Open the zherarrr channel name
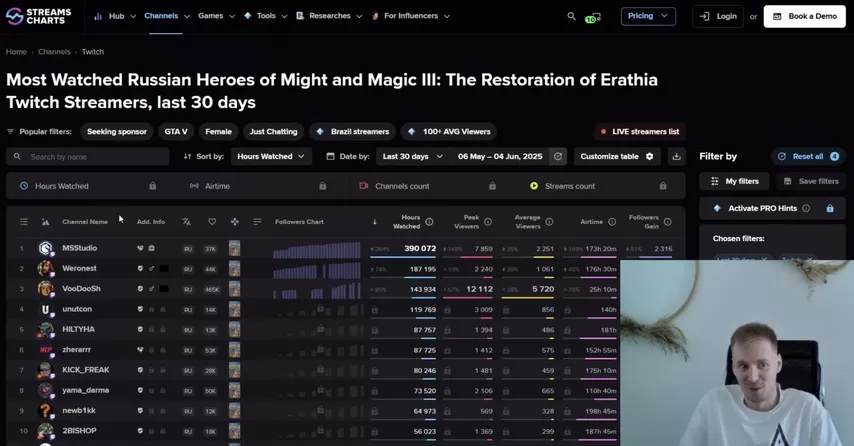Image resolution: width=854 pixels, height=446 pixels. tap(76, 350)
